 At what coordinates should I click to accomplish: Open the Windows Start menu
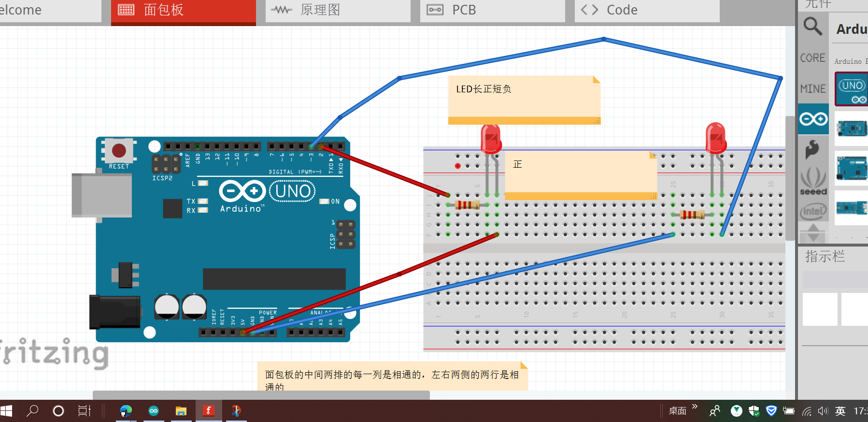[x=6, y=411]
